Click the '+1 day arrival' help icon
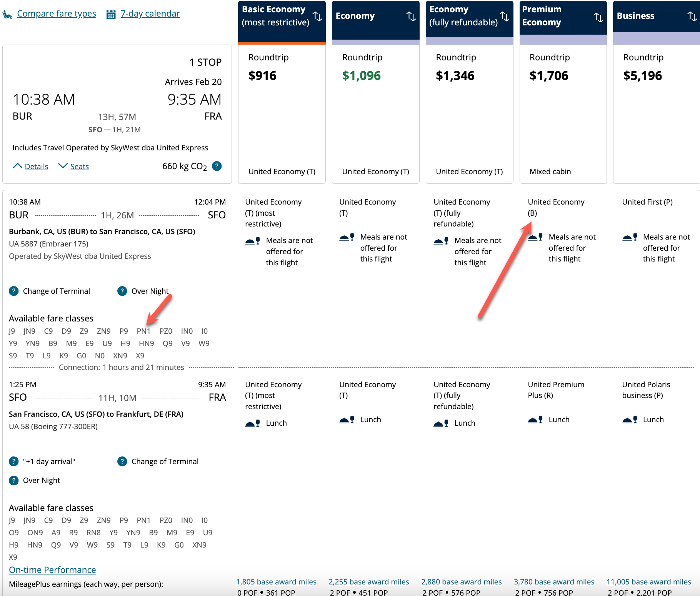700x596 pixels. pyautogui.click(x=13, y=461)
